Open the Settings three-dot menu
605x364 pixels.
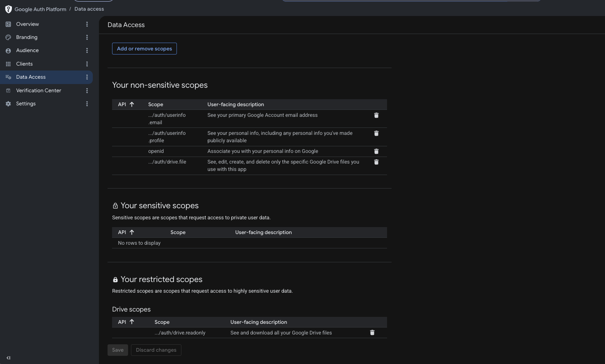87,104
